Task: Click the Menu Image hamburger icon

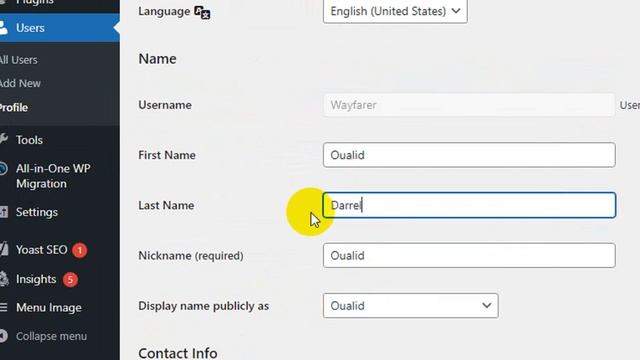Action: coord(4,307)
